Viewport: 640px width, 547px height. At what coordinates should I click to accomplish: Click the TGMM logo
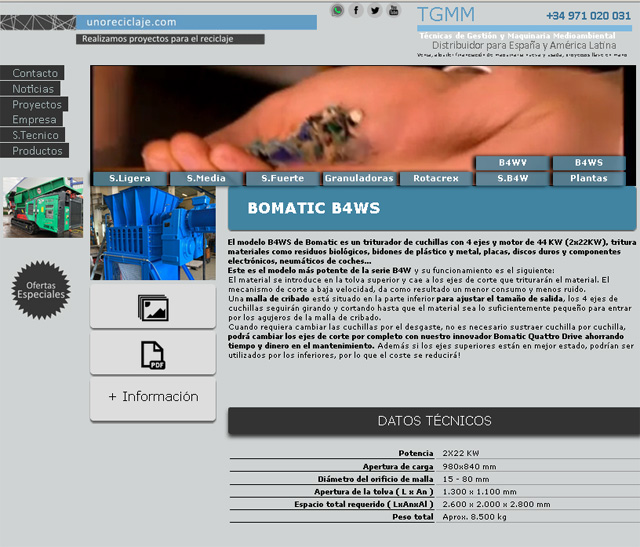(446, 15)
